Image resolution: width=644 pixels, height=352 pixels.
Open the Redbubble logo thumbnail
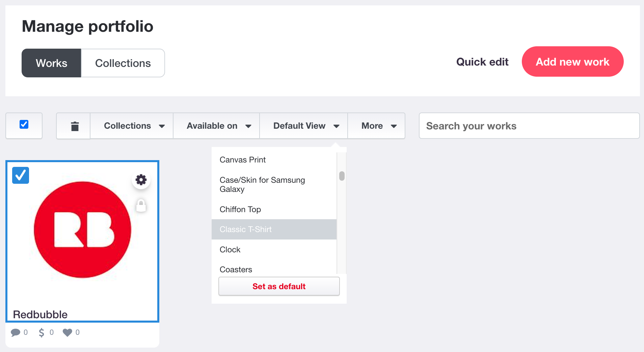point(82,230)
